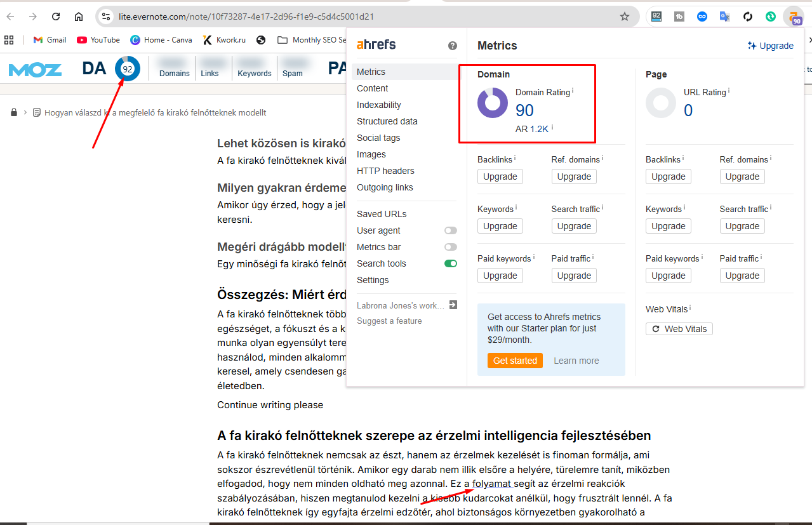Click the Ahrefs browser extension icon

(x=793, y=17)
